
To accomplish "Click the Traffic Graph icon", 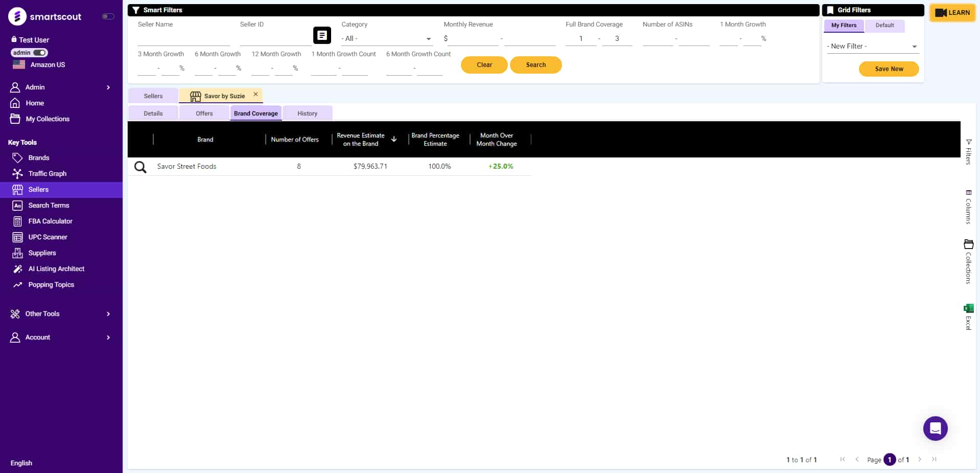I will point(17,173).
